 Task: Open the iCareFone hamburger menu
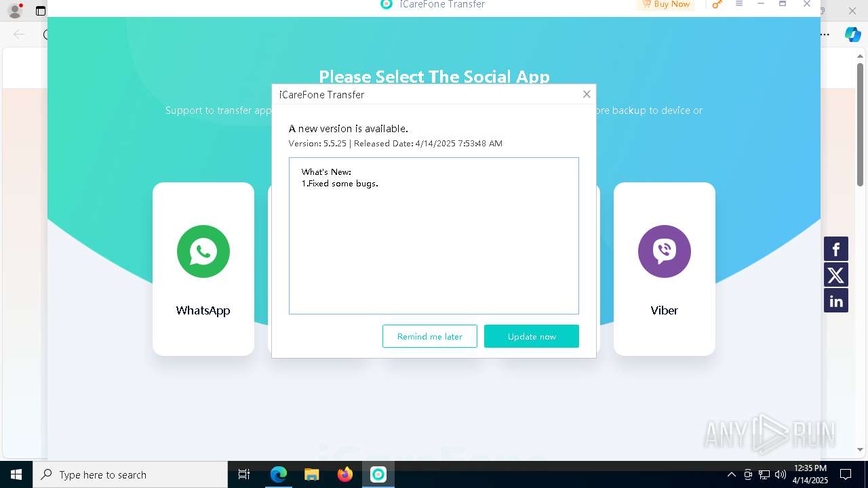(739, 4)
